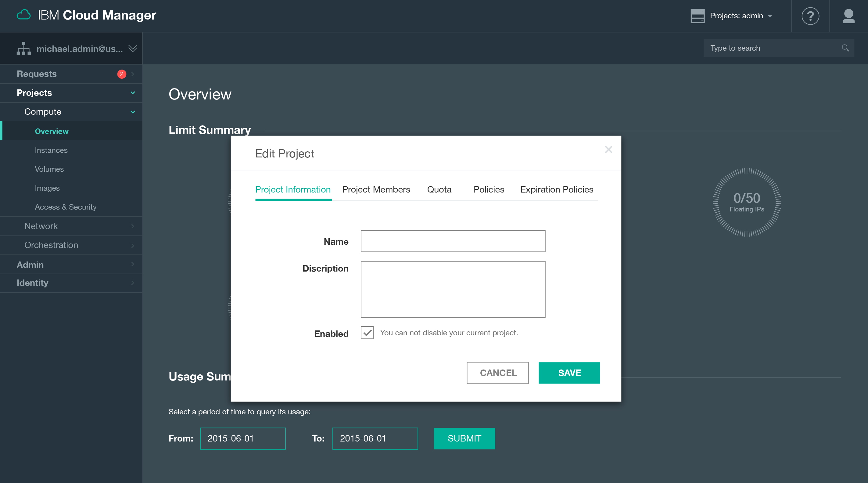Switch to the Policies tab
Viewport: 868px width, 483px height.
pyautogui.click(x=489, y=189)
